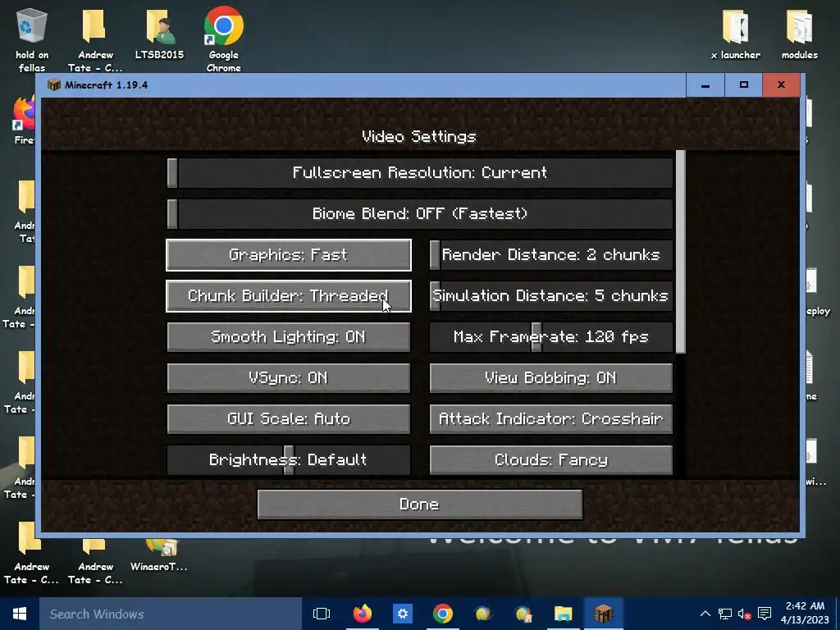Click the Fullscreen Resolution: Current slider
This screenshot has height=630, width=840.
click(420, 173)
